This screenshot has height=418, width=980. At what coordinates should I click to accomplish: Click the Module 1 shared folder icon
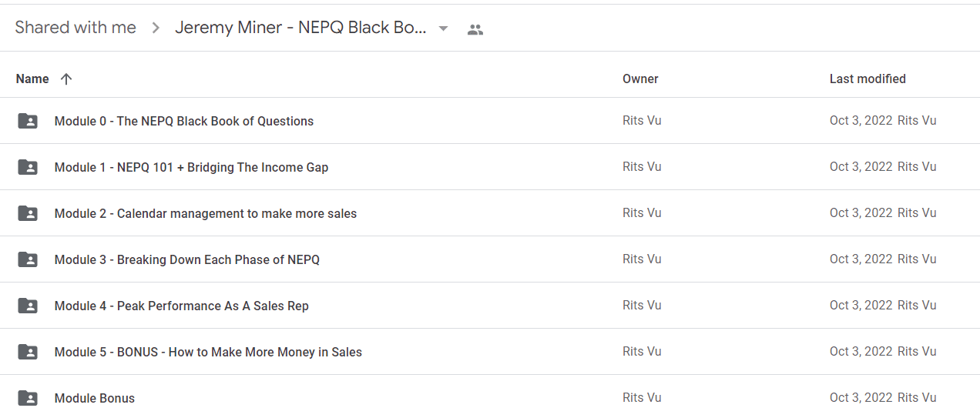click(x=28, y=167)
